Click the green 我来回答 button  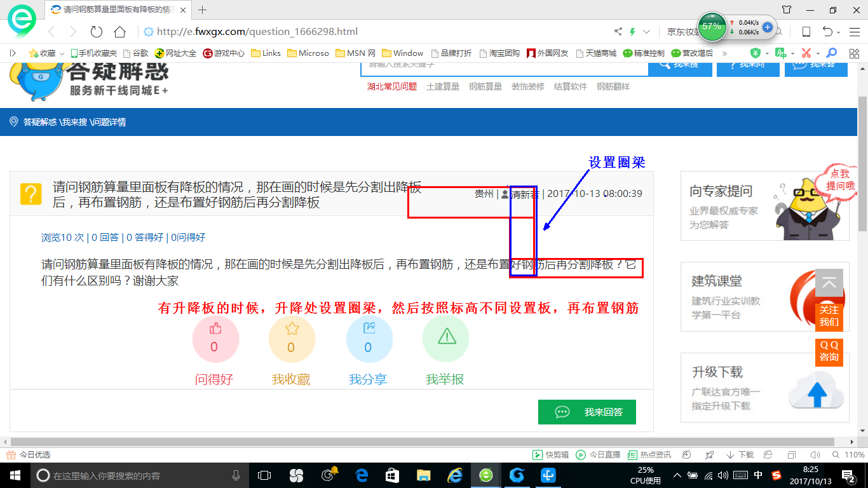pyautogui.click(x=587, y=412)
